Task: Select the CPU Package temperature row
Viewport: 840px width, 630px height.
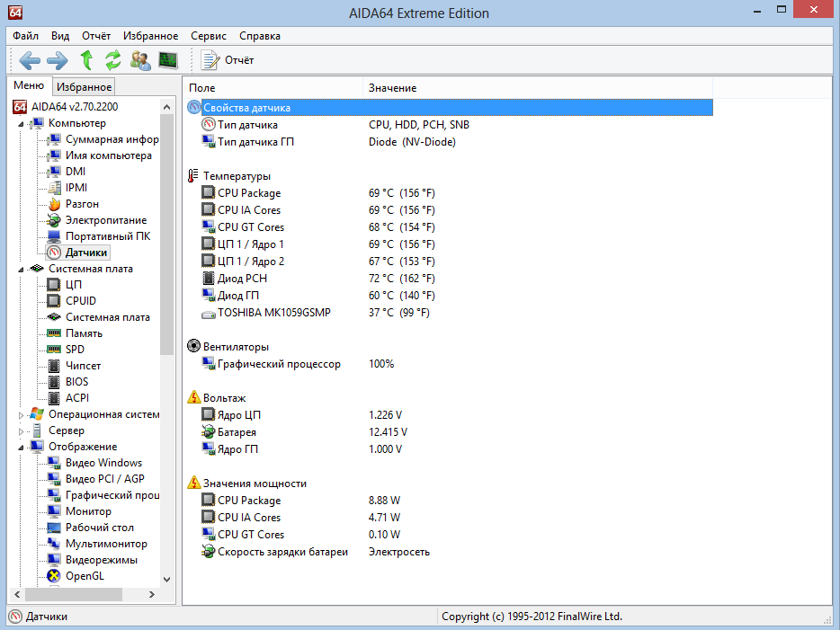Action: click(248, 193)
